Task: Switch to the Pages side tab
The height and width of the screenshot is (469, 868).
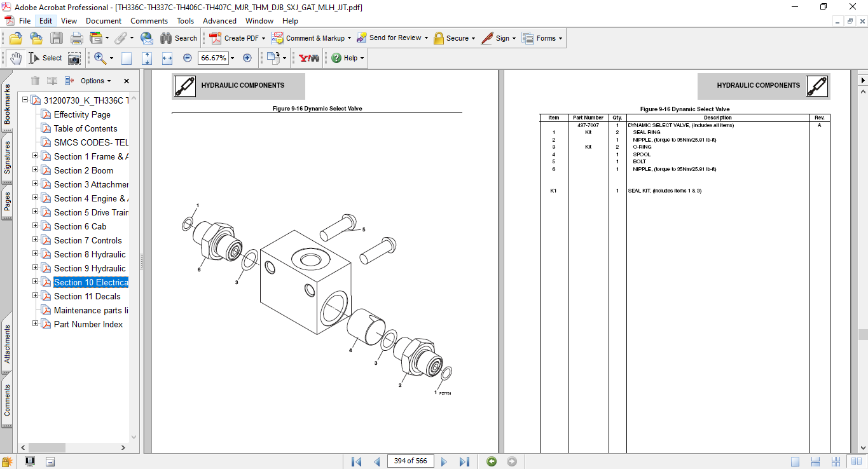Action: pos(8,202)
